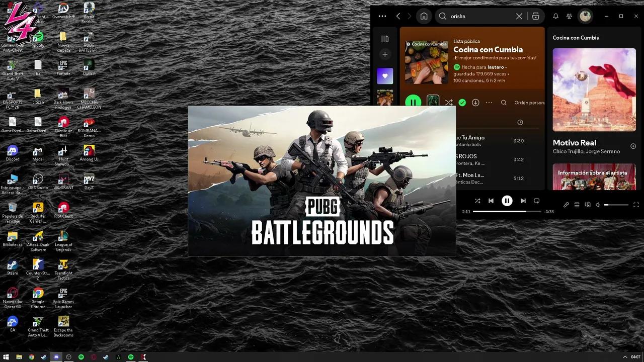
Task: Select the Outlast desktop icon
Action: (89, 68)
